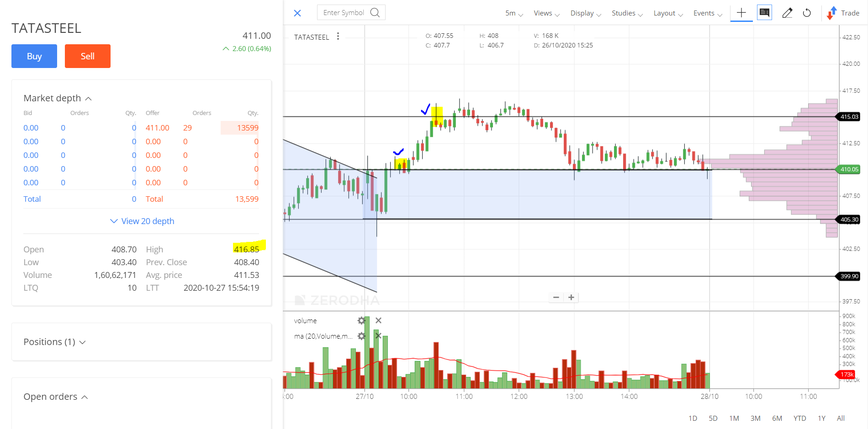Image resolution: width=868 pixels, height=429 pixels.
Task: Open the Views dropdown
Action: click(x=546, y=13)
